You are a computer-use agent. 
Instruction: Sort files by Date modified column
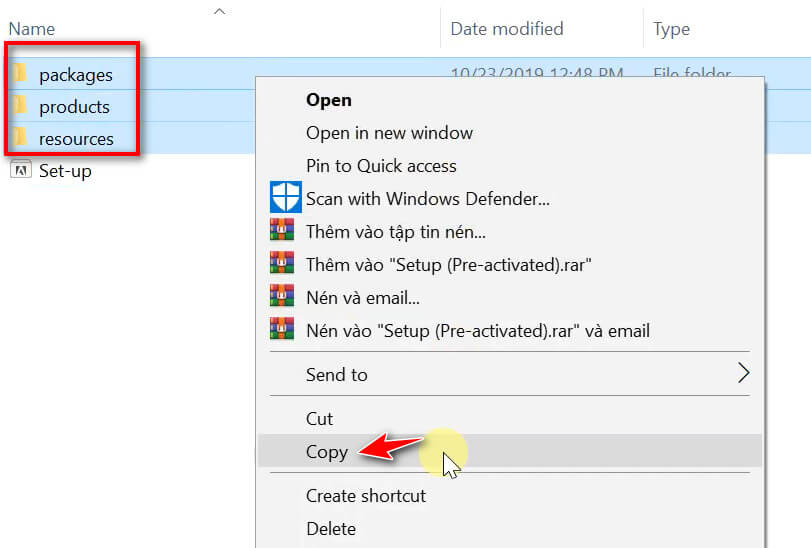pyautogui.click(x=506, y=29)
